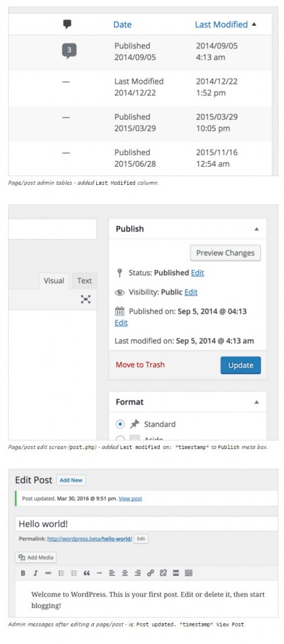Apply strikethrough with the ABC icon
Image resolution: width=284 pixels, height=644 pixels.
(48, 573)
